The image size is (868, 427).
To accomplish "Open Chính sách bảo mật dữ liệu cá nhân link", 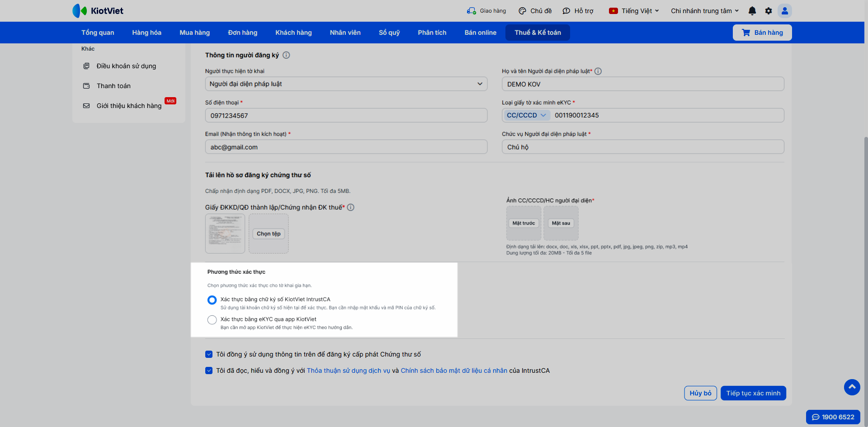I will 454,371.
